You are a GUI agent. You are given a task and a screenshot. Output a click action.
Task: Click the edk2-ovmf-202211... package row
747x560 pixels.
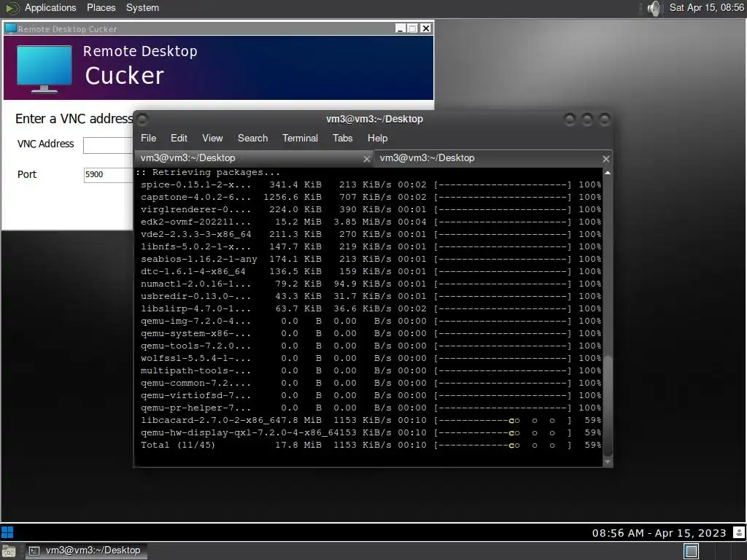371,222
